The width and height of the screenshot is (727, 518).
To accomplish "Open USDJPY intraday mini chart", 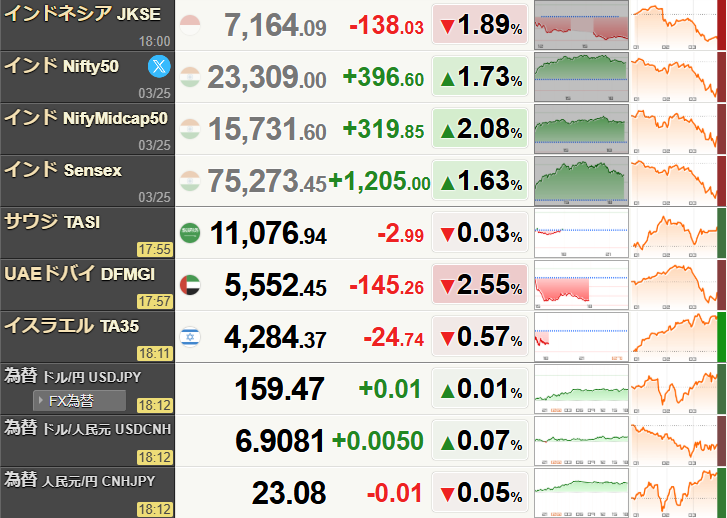I will (581, 389).
